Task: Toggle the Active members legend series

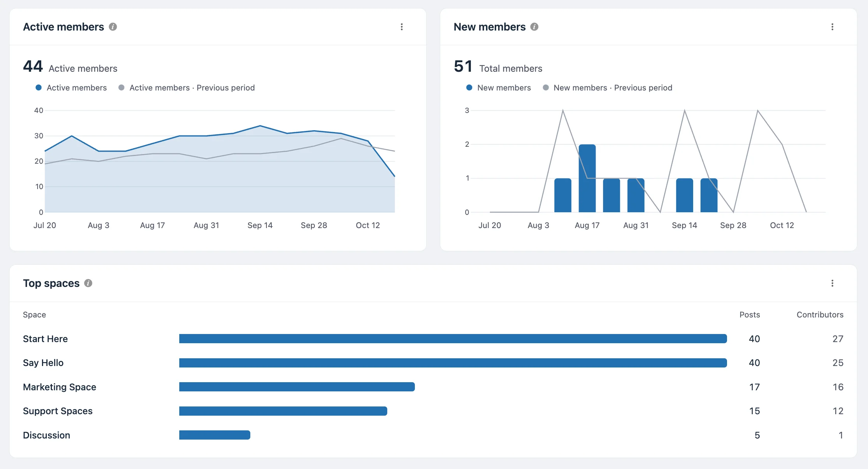Action: click(x=71, y=88)
